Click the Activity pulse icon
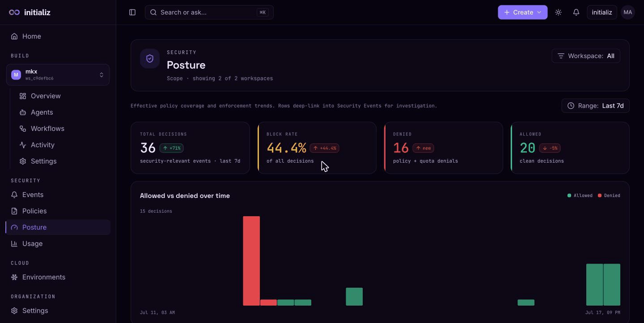Viewport: 644px width, 323px height. pyautogui.click(x=23, y=145)
